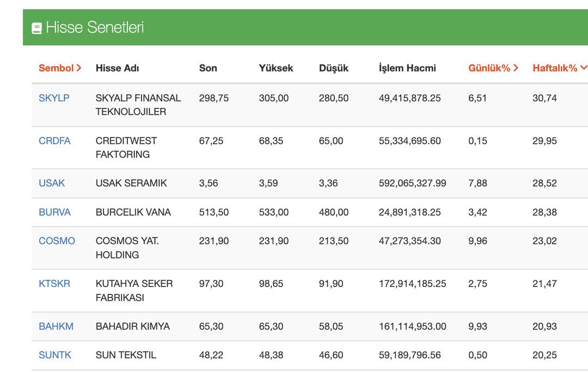Click the KUTAHYA SEKER FABRIKASI name cell
This screenshot has height=372, width=588.
134,290
